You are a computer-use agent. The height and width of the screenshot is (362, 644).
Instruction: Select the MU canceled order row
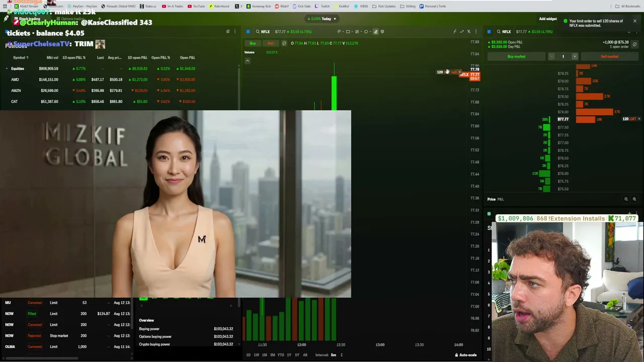[66, 303]
